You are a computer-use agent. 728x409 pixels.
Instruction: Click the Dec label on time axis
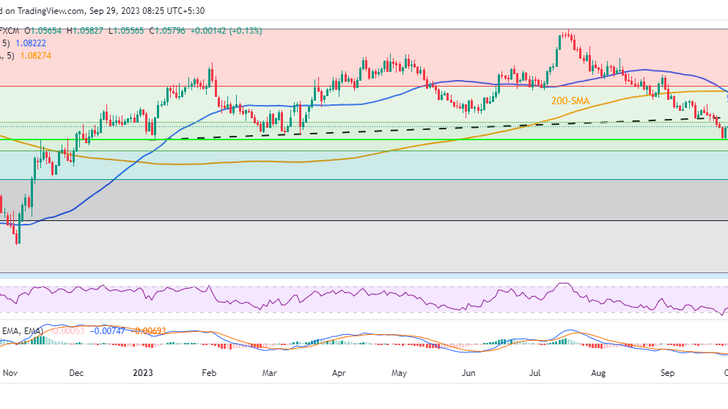click(x=76, y=373)
